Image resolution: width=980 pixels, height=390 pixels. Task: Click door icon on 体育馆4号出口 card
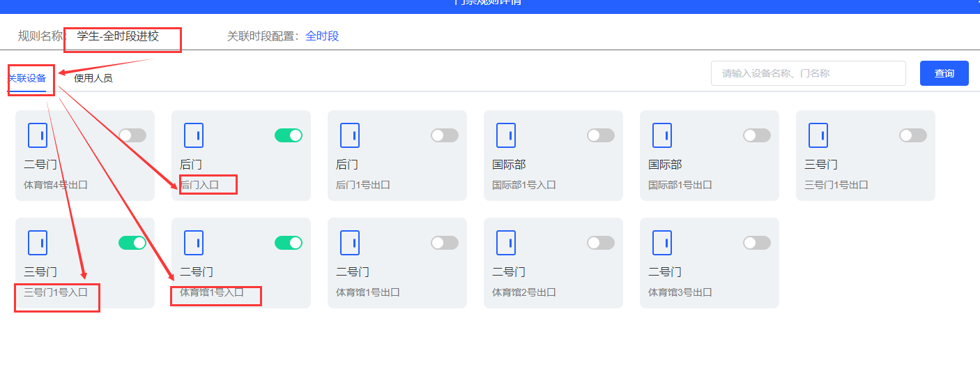tap(38, 135)
